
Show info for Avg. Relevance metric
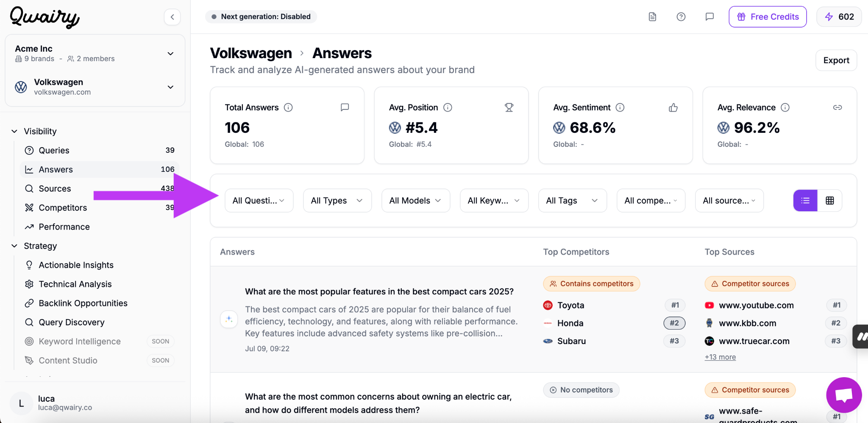point(785,108)
